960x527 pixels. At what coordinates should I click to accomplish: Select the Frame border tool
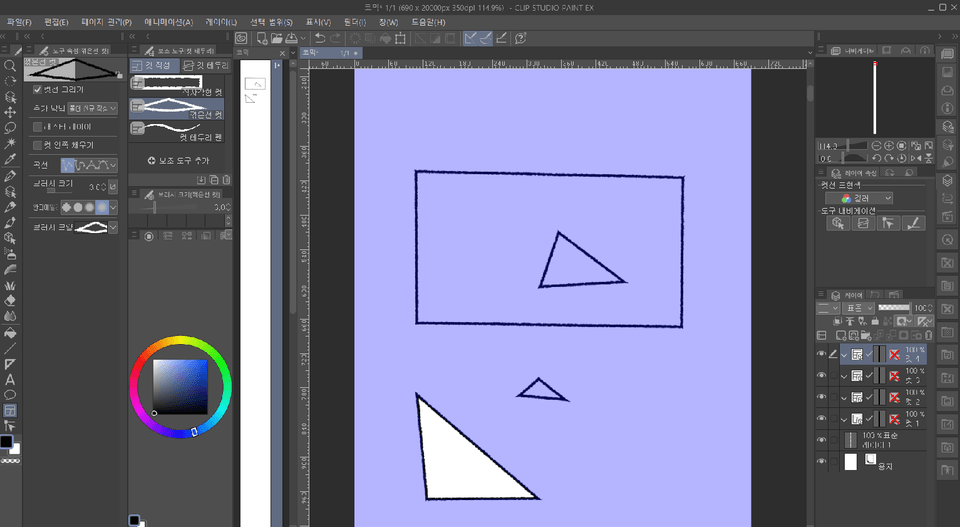[x=10, y=410]
